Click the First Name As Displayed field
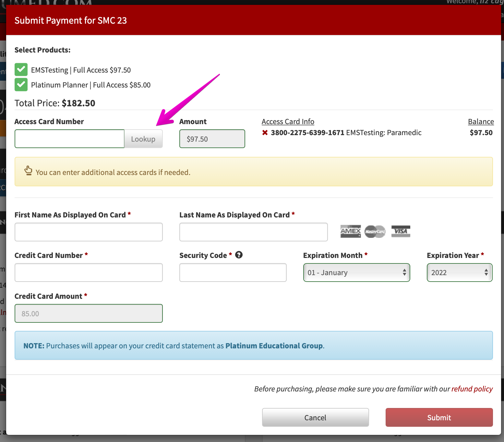This screenshot has height=442, width=504. click(88, 232)
